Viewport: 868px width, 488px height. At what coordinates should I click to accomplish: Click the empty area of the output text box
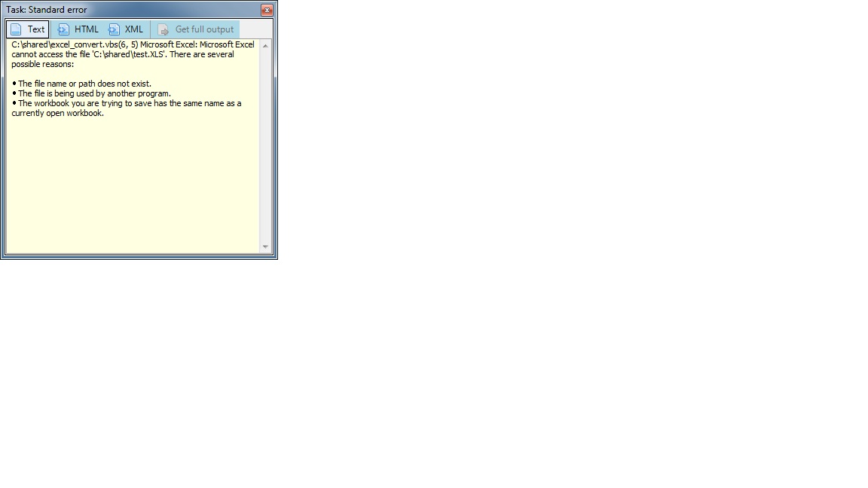pyautogui.click(x=132, y=188)
